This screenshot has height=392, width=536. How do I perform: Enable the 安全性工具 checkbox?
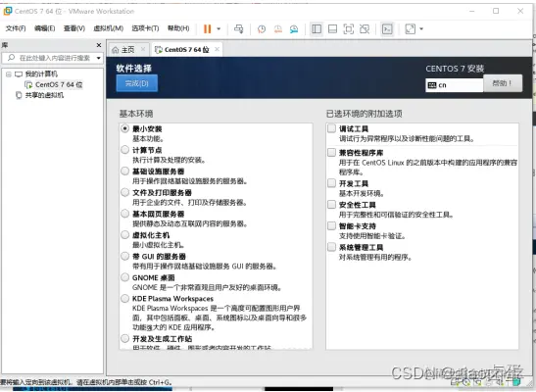coord(331,205)
